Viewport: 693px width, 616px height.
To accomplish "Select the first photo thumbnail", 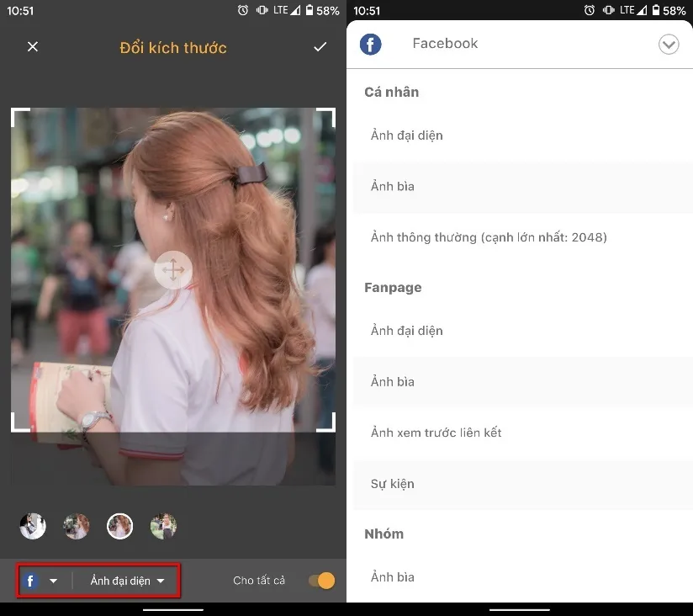I will point(32,525).
